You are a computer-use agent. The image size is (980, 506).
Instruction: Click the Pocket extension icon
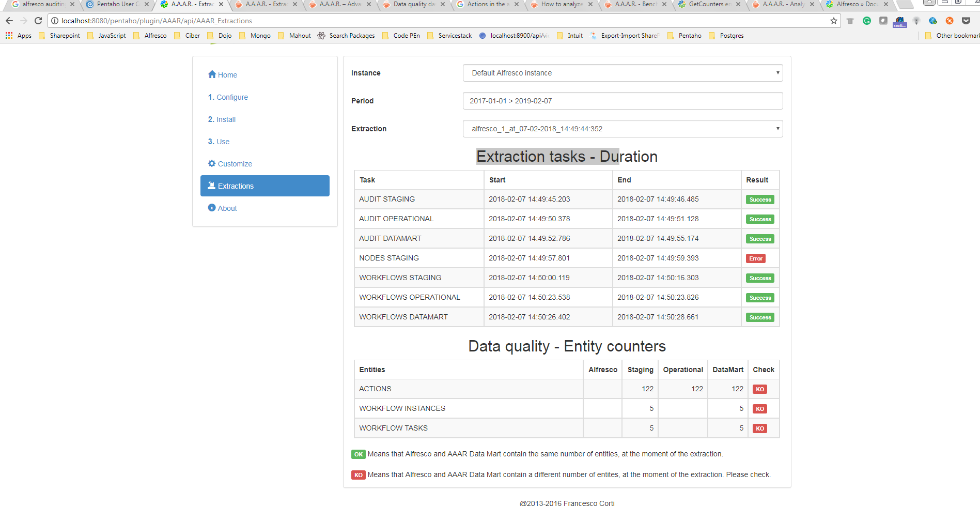(966, 21)
